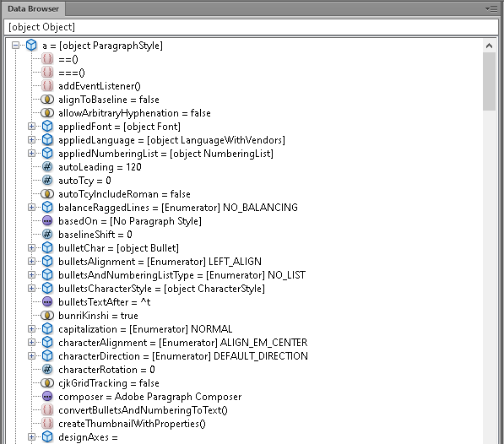
Task: Click the function icon beside ==()
Action: [47, 59]
